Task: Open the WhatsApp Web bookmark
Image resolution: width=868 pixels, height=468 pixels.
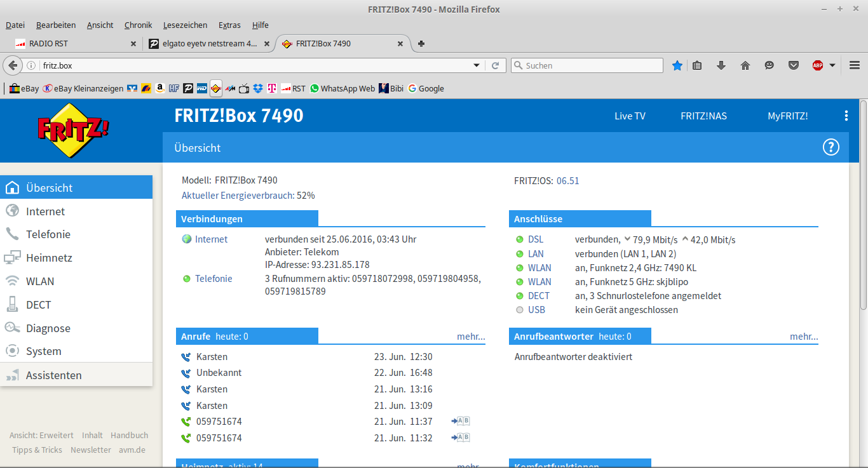Action: pyautogui.click(x=342, y=89)
